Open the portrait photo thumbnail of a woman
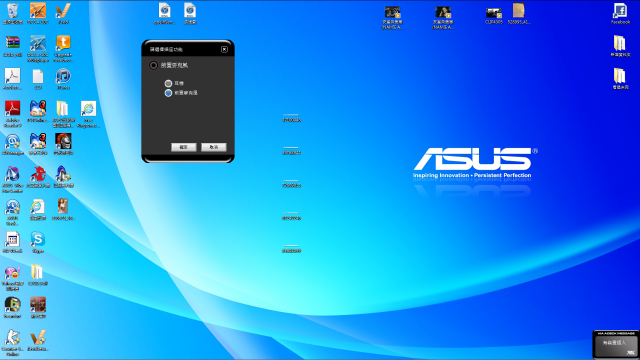This screenshot has width=640, height=360. pyautogui.click(x=63, y=207)
